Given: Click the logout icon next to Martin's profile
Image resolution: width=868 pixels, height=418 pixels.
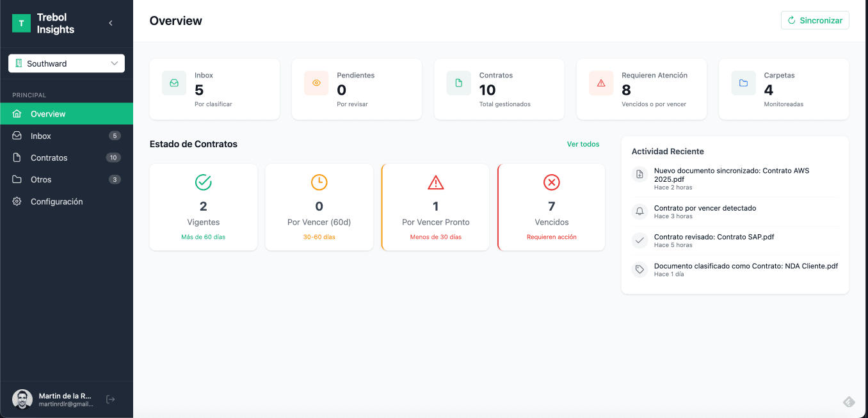Looking at the screenshot, I should tap(110, 399).
